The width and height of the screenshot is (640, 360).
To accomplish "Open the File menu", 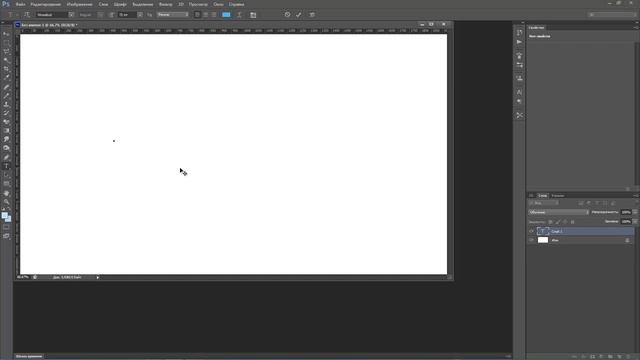I will [20, 4].
